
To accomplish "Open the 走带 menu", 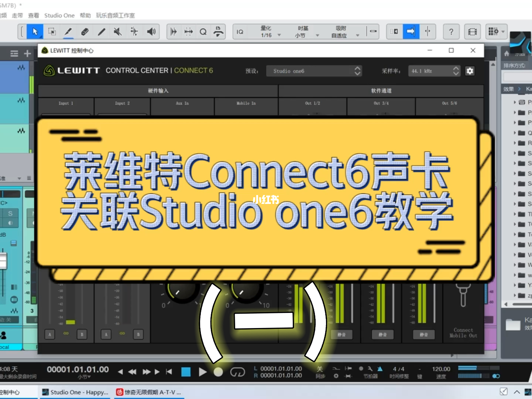I will coord(17,16).
